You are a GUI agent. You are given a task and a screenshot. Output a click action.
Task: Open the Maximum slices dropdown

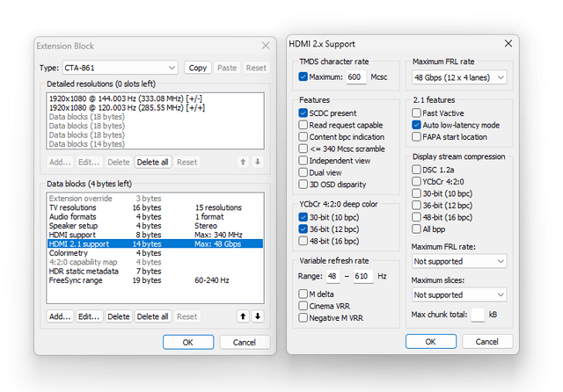click(x=459, y=294)
